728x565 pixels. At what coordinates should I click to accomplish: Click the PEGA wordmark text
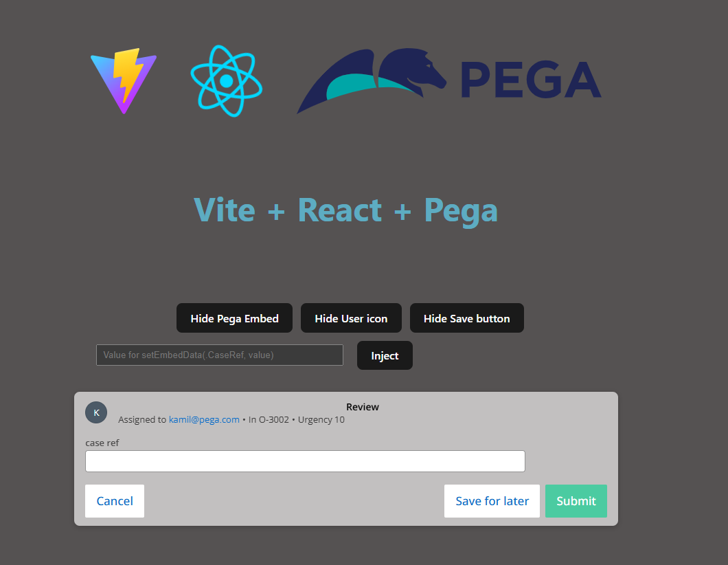pos(531,80)
